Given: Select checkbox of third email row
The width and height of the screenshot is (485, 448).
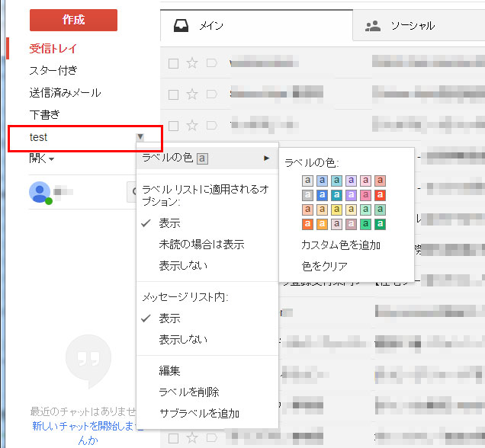Looking at the screenshot, I should coord(173,126).
